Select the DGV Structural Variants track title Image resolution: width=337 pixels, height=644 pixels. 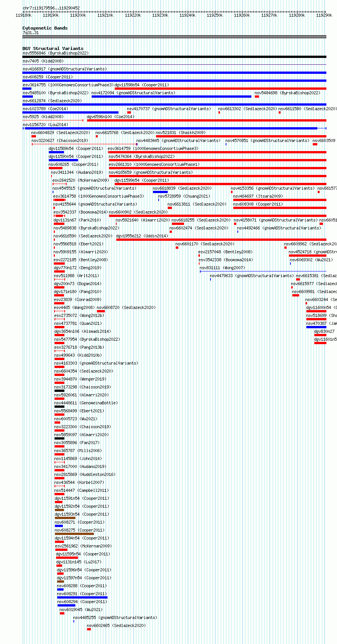(53, 48)
